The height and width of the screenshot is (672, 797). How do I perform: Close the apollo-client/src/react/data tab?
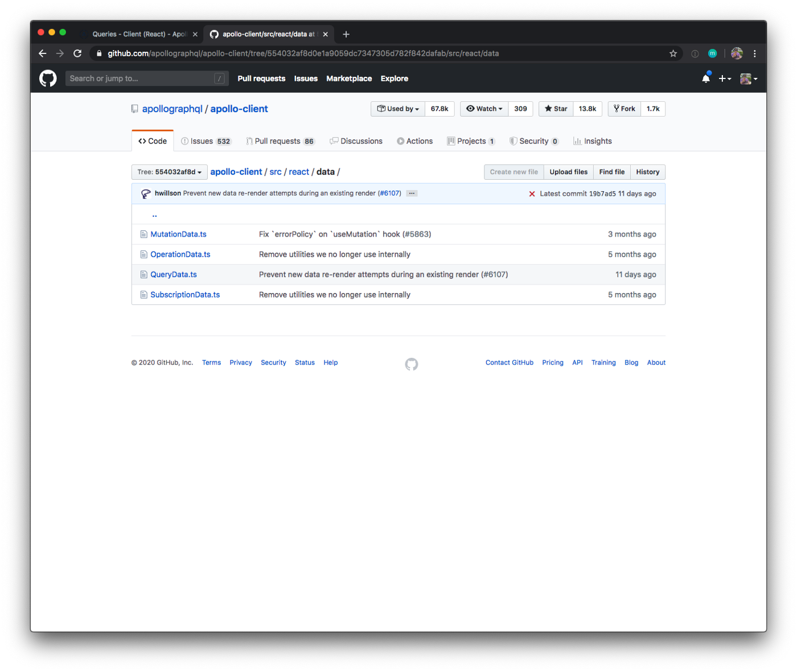pos(326,34)
